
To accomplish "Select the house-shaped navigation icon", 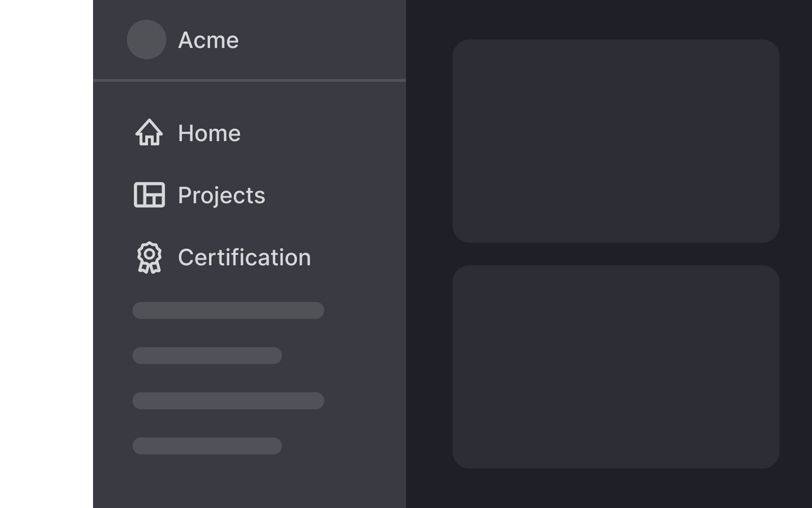I will pyautogui.click(x=148, y=133).
